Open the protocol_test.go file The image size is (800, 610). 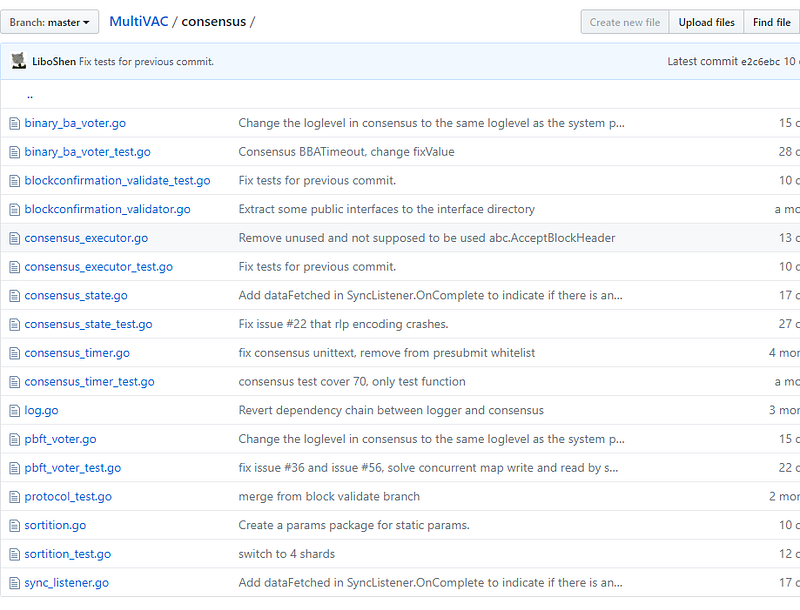click(68, 497)
